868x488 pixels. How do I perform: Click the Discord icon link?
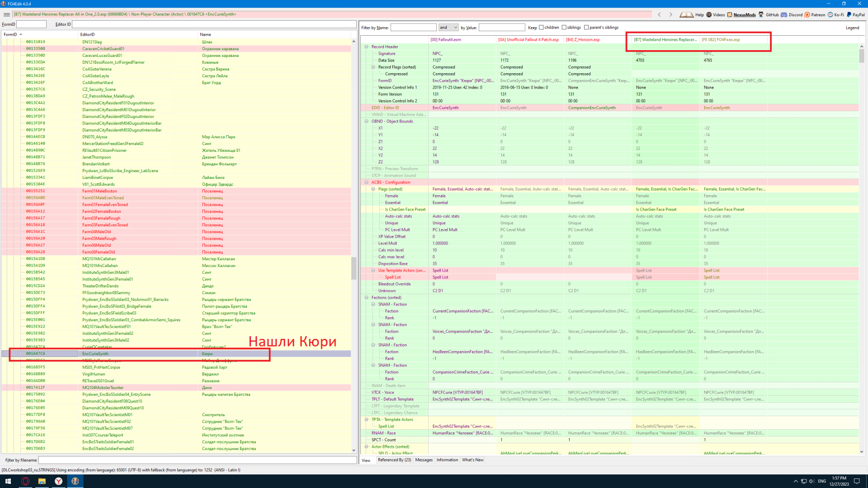[x=784, y=14]
